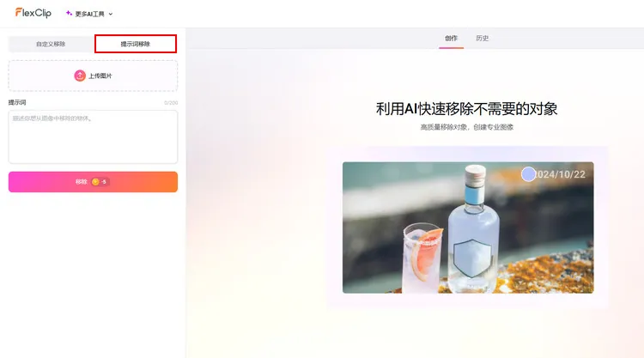The image size is (644, 358).
Task: Select the 提示词移除 tab
Action: pos(136,44)
